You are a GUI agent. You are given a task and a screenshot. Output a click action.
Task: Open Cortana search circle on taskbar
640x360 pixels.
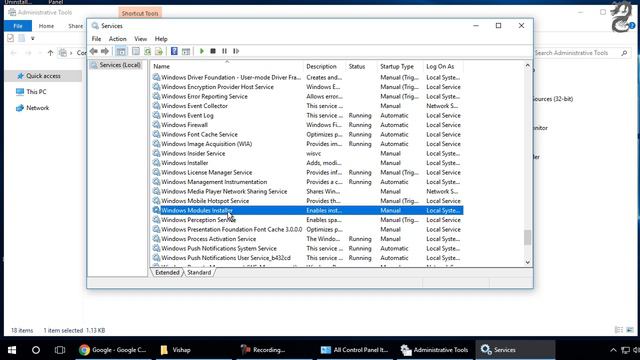click(36, 350)
